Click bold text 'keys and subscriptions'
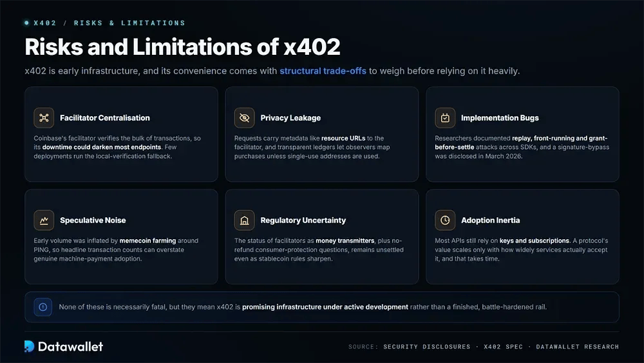This screenshot has width=644, height=363. click(535, 240)
